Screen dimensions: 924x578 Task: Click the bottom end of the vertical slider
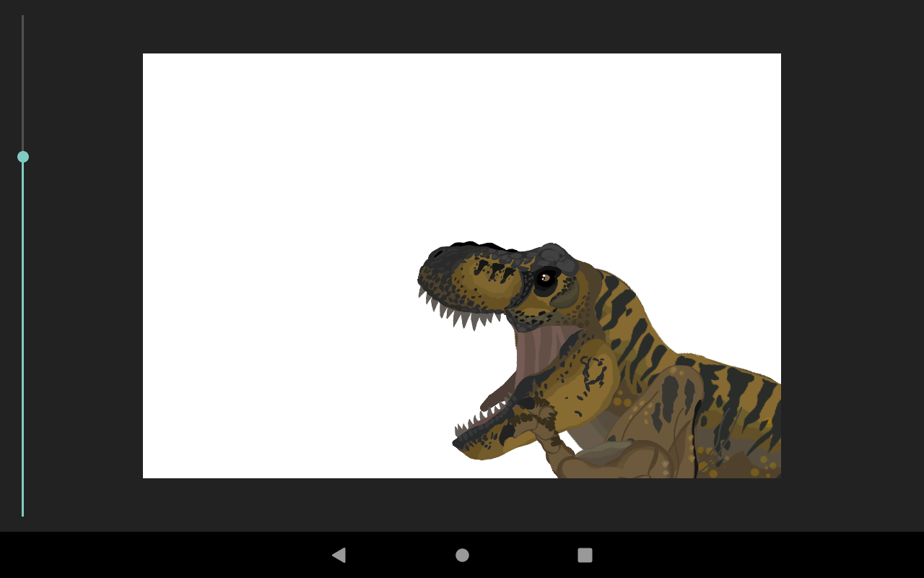pyautogui.click(x=22, y=514)
